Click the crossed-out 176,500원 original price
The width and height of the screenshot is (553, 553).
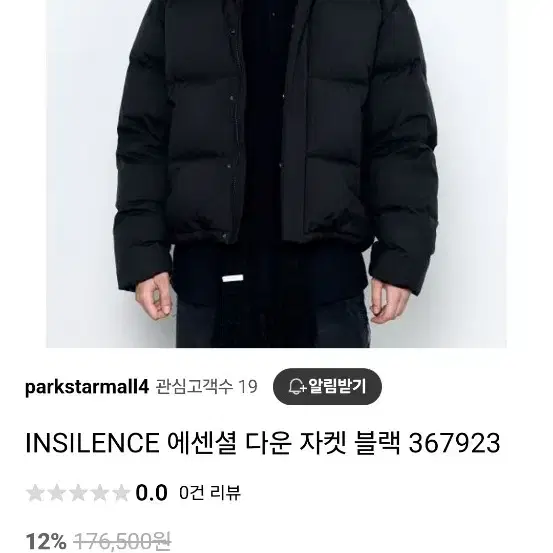pos(122,541)
